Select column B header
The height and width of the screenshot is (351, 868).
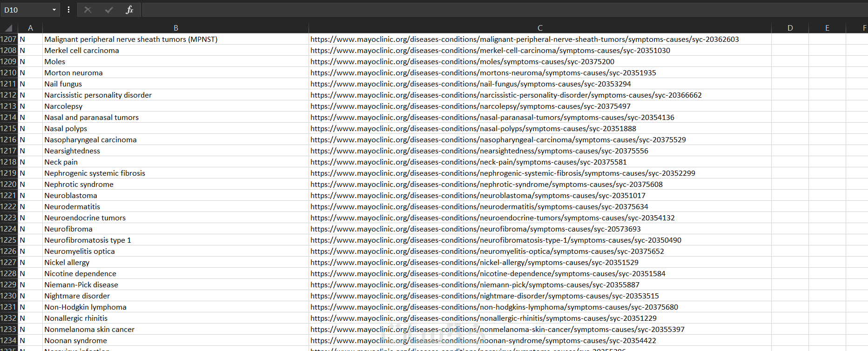[175, 28]
